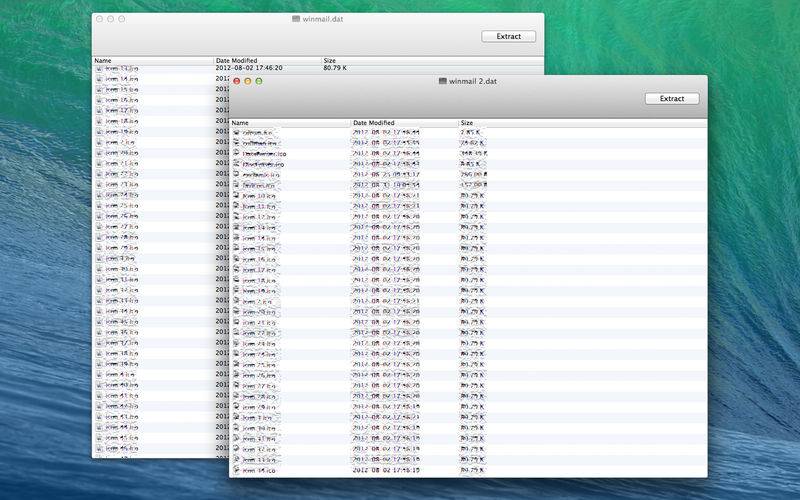Select file name icon 17.ico in front window
The width and height of the screenshot is (800, 500).
259,270
